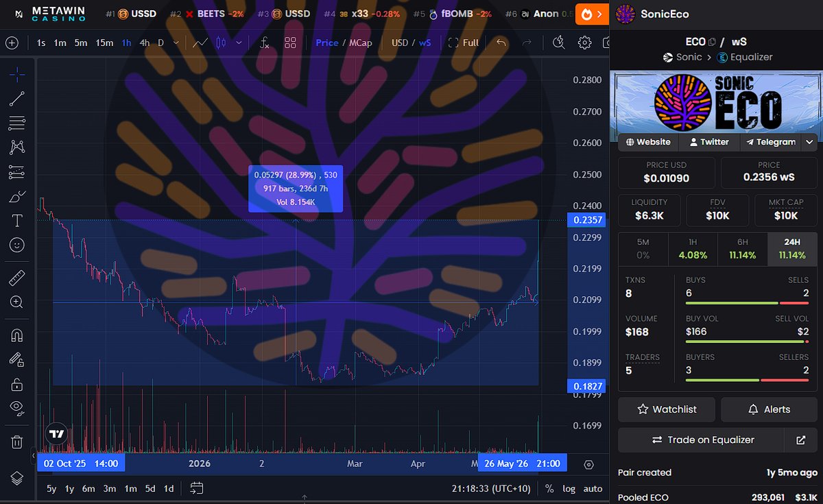Toggle hide all drawings eye
823x504 pixels.
(17, 409)
